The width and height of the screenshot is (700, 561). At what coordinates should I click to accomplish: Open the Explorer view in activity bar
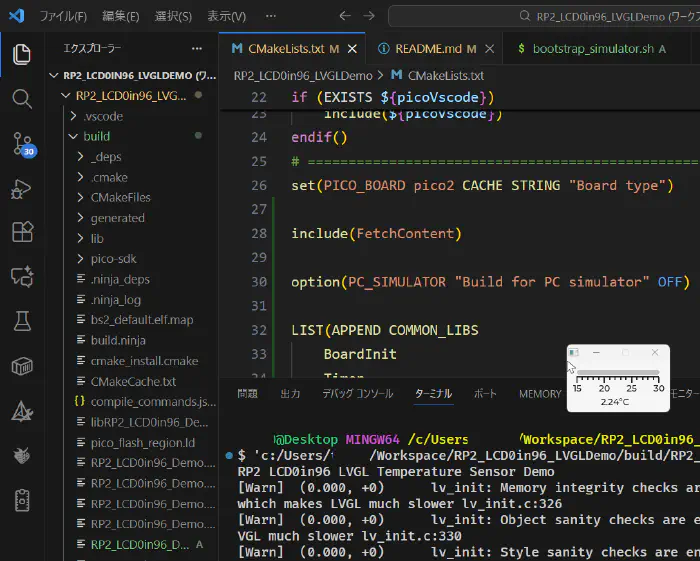21,54
